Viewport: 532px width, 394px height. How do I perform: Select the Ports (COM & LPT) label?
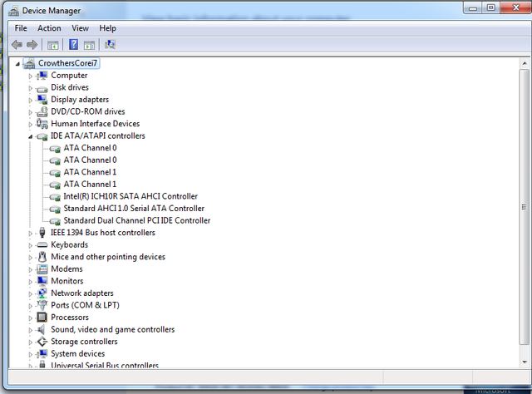85,305
